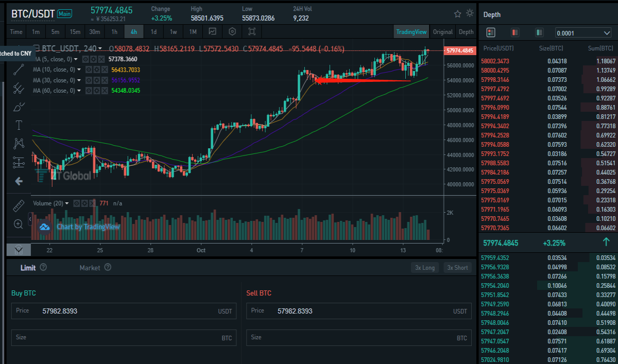This screenshot has width=618, height=364.
Task: Open the measure ruler tool
Action: pyautogui.click(x=19, y=206)
